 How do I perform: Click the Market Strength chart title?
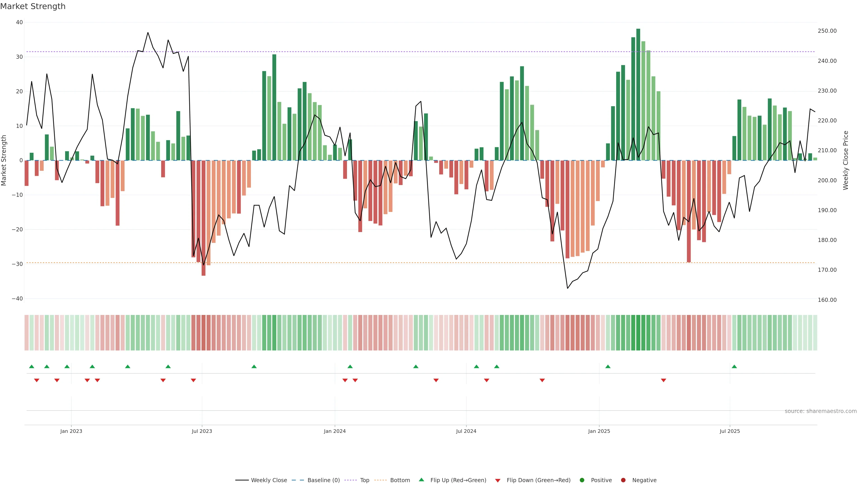33,6
